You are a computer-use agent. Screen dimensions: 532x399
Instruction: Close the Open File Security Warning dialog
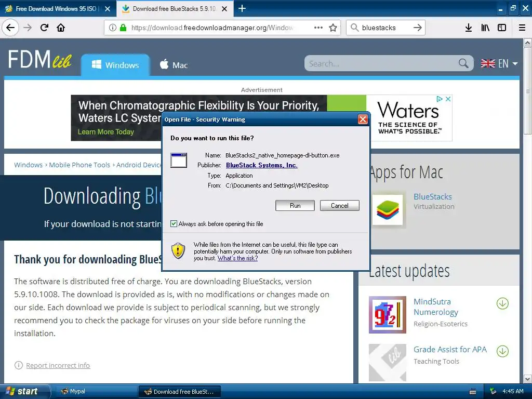pyautogui.click(x=363, y=119)
